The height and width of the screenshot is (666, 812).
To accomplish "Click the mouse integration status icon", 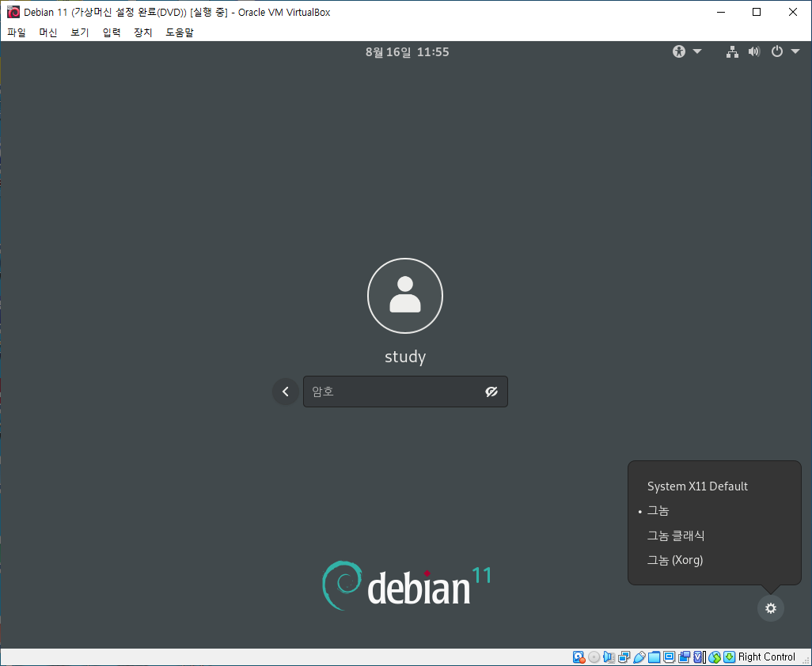I will pyautogui.click(x=715, y=657).
